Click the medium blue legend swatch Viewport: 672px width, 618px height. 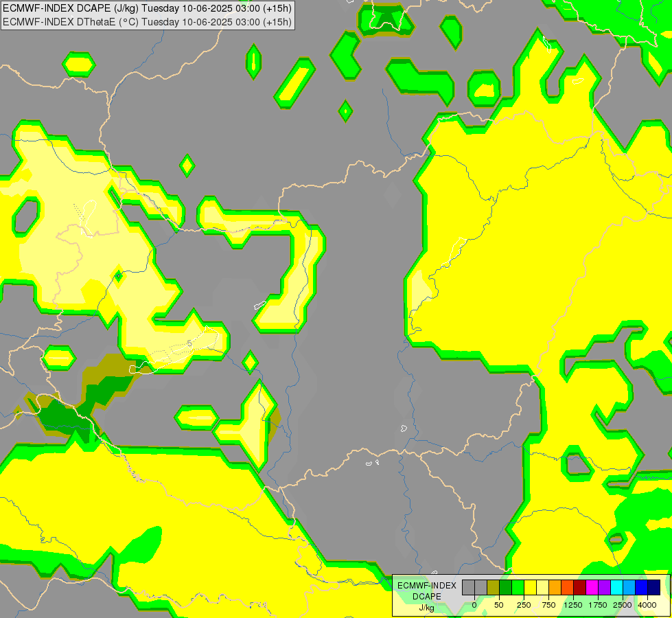click(642, 587)
